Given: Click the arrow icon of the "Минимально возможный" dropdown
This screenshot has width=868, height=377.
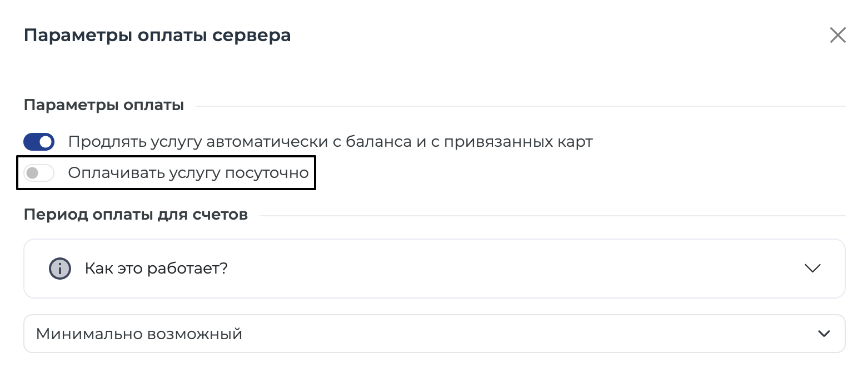Looking at the screenshot, I should click(824, 334).
